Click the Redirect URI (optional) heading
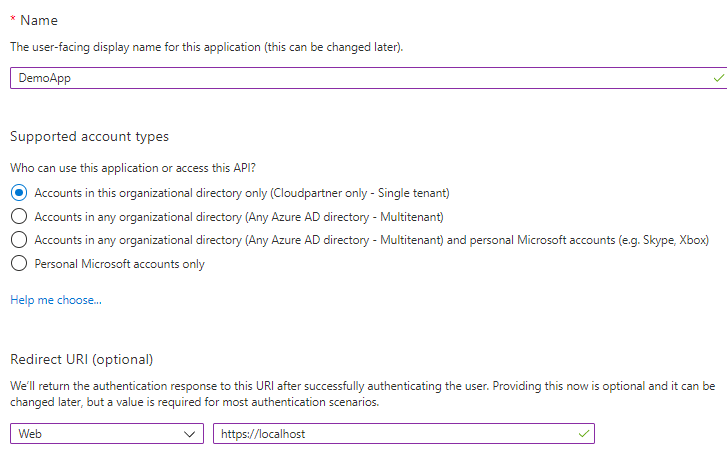This screenshot has height=473, width=727. tap(83, 359)
